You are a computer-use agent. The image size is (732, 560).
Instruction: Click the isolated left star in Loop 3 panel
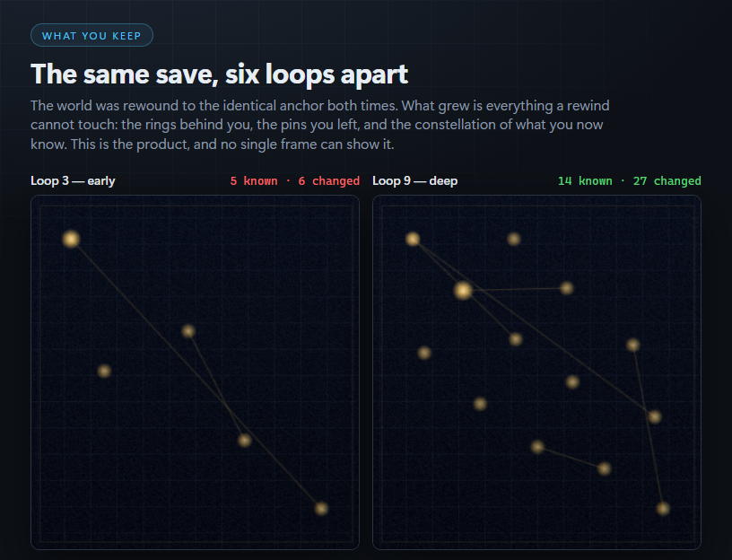104,372
